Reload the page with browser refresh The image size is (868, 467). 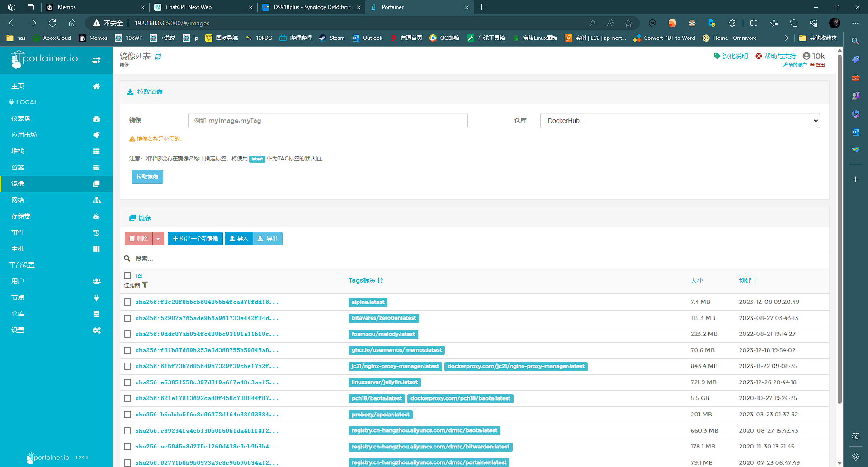52,23
